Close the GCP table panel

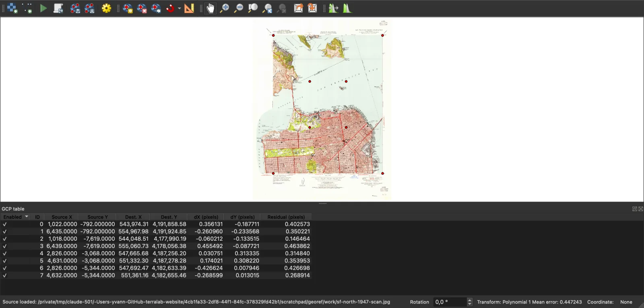coord(641,209)
